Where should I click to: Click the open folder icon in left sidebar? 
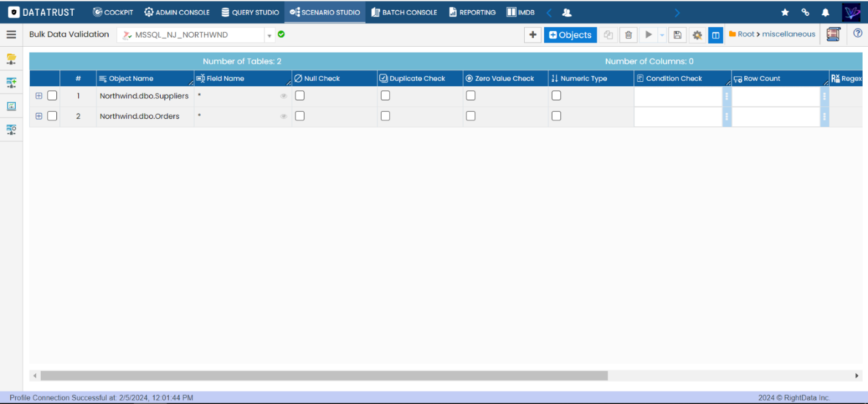(11, 59)
